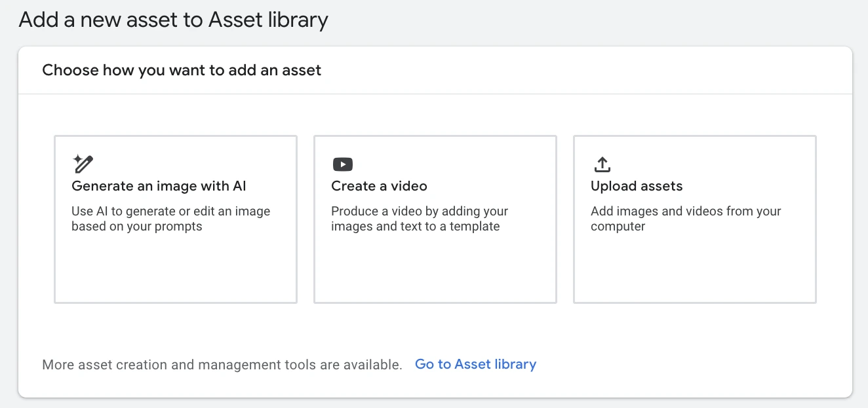Viewport: 868px width, 408px height.
Task: Click 'Add a new asset to Asset library' title
Action: coord(173,20)
